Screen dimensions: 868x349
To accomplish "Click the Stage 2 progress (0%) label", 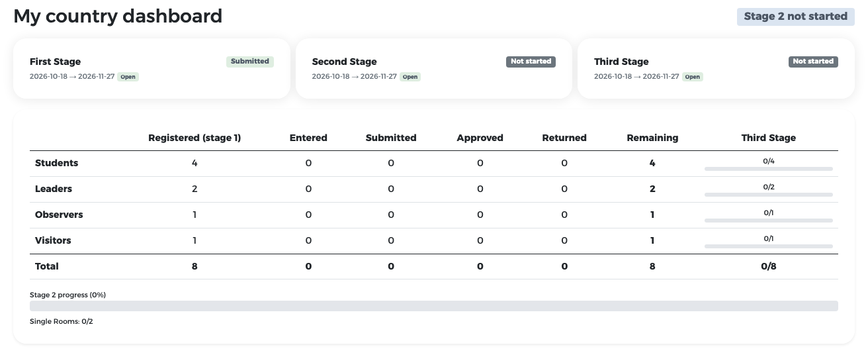I will pos(67,295).
